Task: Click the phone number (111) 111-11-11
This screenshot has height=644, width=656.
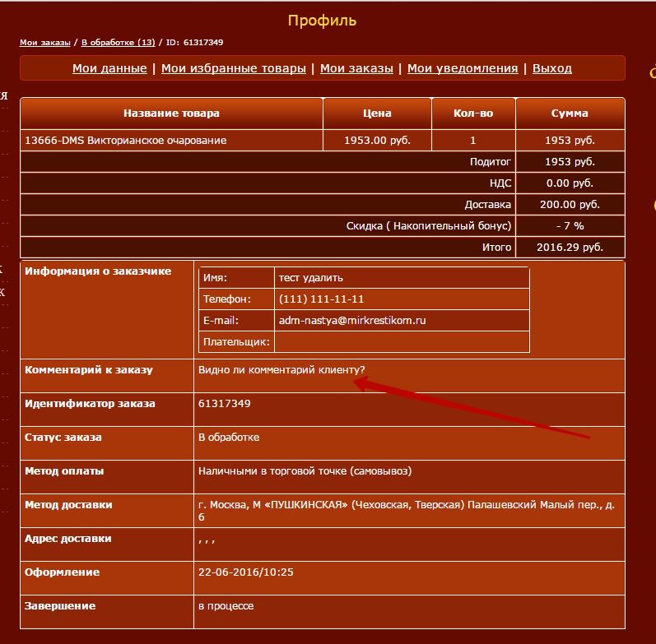Action: coord(321,299)
